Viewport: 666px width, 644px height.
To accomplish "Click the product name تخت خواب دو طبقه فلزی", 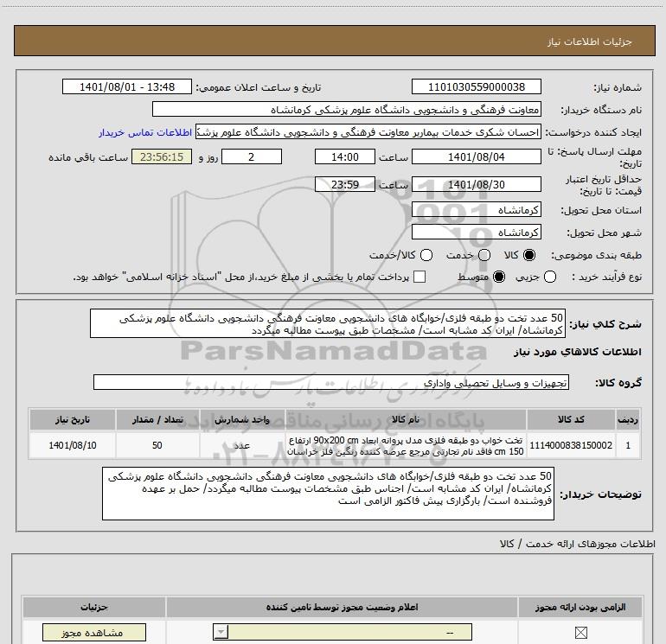I will coord(406,445).
